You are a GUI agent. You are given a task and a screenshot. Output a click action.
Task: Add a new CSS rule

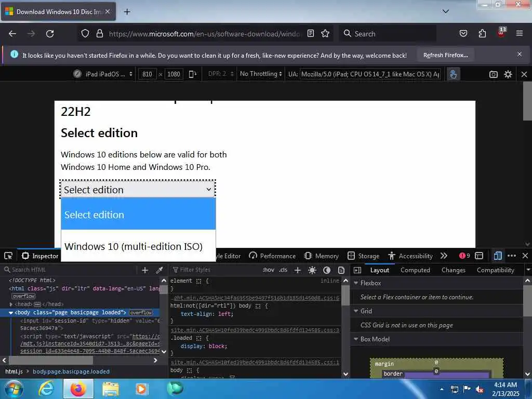[298, 270]
